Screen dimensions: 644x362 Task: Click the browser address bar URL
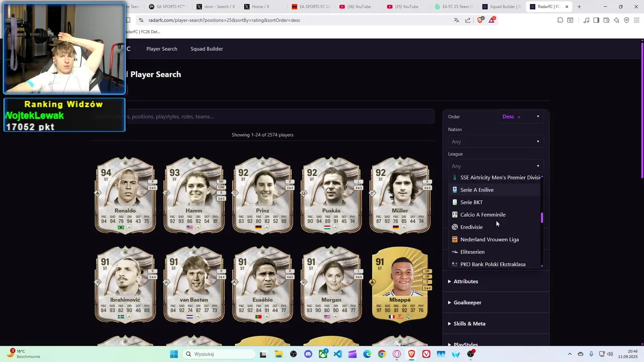tap(224, 20)
